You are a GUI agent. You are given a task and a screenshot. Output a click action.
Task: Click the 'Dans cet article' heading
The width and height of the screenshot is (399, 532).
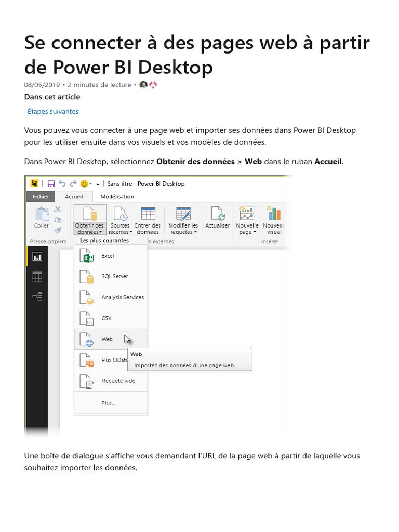(52, 97)
